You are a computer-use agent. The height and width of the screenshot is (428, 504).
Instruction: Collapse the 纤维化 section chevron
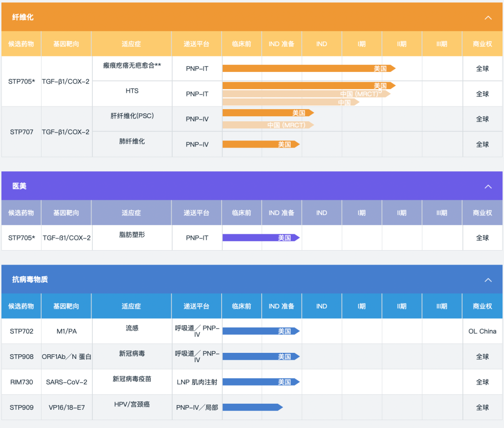click(x=488, y=17)
